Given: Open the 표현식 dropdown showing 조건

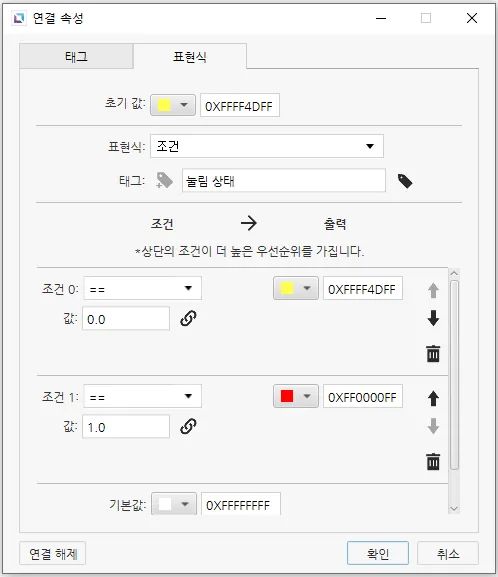Looking at the screenshot, I should click(267, 146).
